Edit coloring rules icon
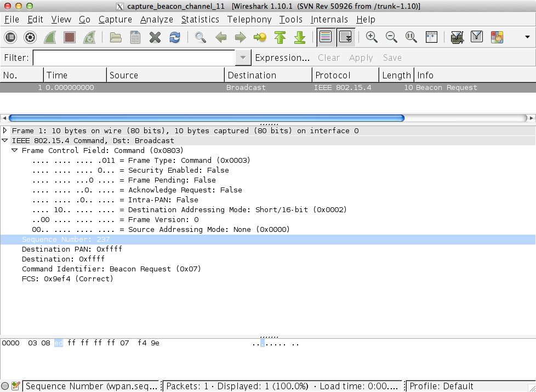Screen dimensions: 536x392 click(x=497, y=37)
